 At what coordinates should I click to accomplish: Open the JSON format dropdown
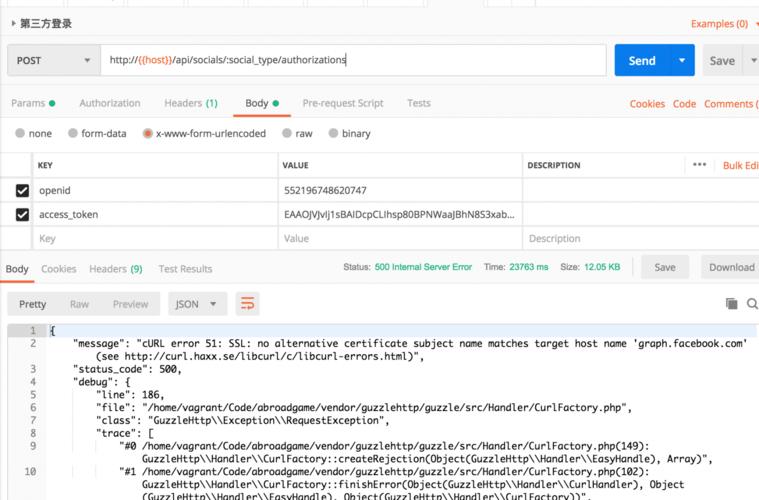coord(198,304)
